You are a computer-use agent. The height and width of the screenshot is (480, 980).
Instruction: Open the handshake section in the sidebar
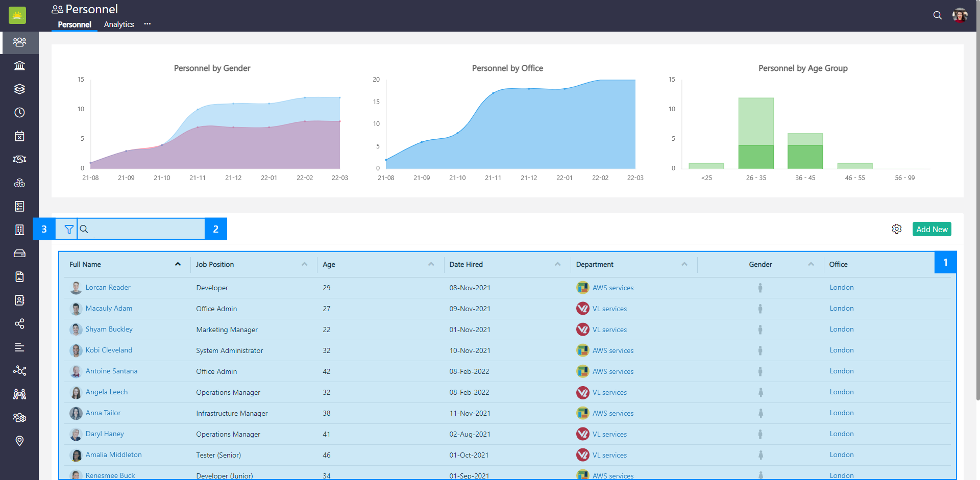[x=19, y=159]
